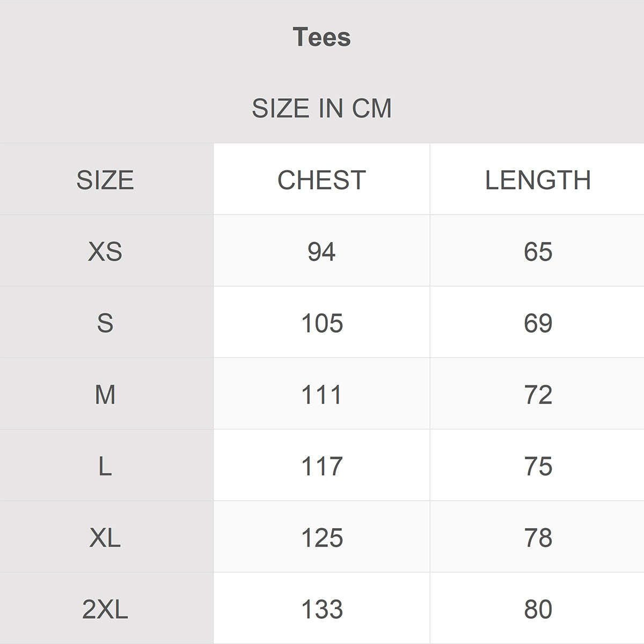Select the S size row label
This screenshot has height=644, width=644.
click(105, 323)
